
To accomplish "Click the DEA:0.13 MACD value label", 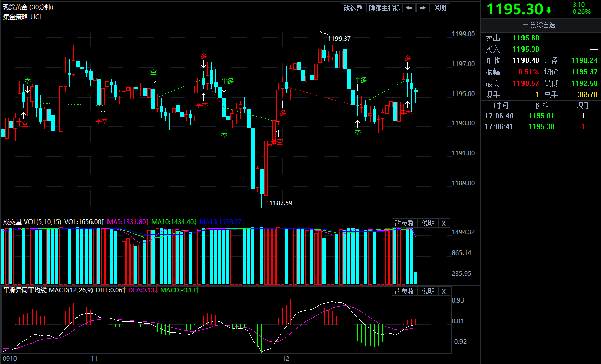I will tap(143, 290).
